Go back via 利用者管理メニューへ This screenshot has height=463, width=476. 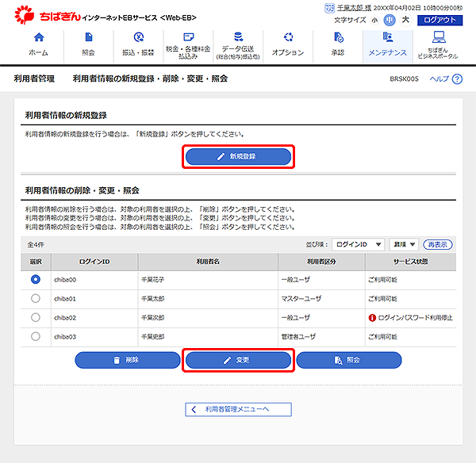coord(238,409)
